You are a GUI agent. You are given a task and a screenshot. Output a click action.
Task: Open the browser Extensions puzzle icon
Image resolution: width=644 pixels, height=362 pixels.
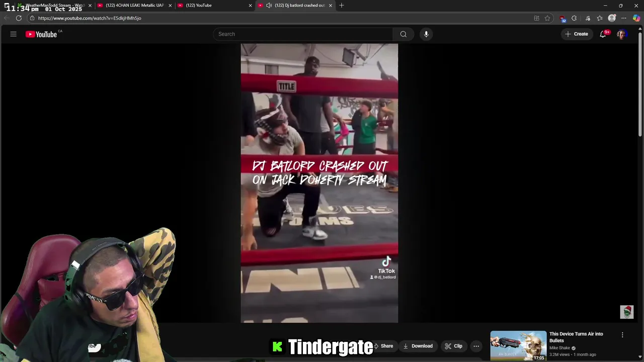pos(574,18)
